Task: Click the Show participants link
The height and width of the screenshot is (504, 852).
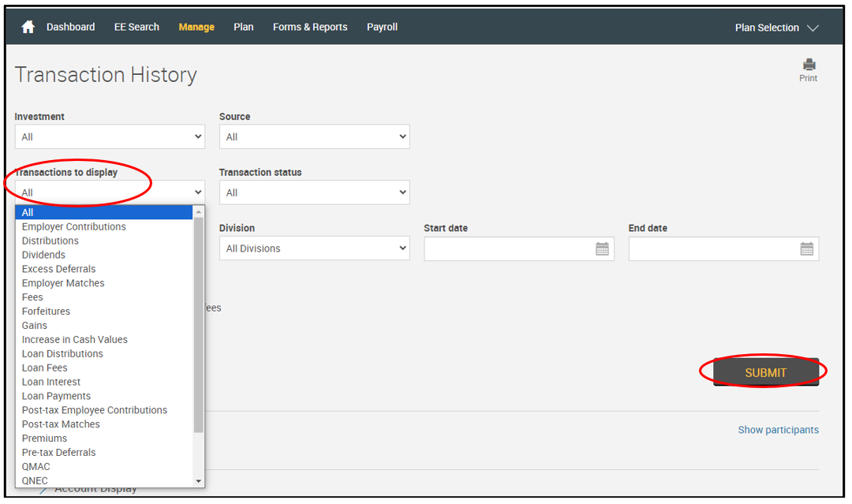Action: pyautogui.click(x=778, y=430)
